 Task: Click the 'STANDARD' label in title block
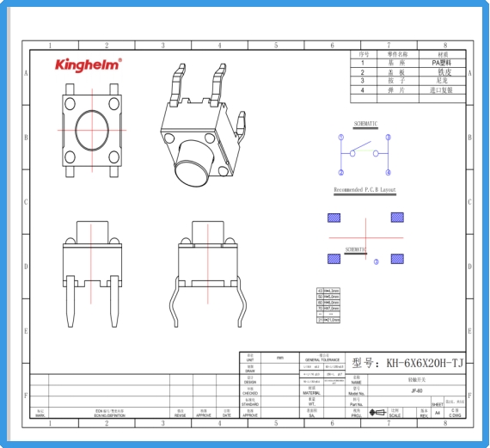(250, 404)
